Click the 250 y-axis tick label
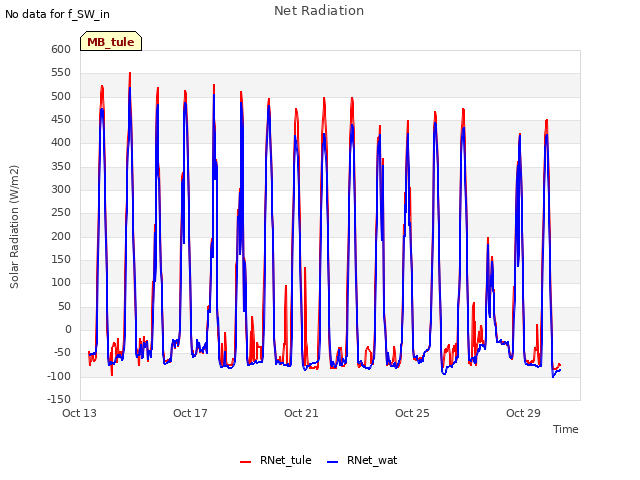Screen dimensions: 640x480 point(61,213)
